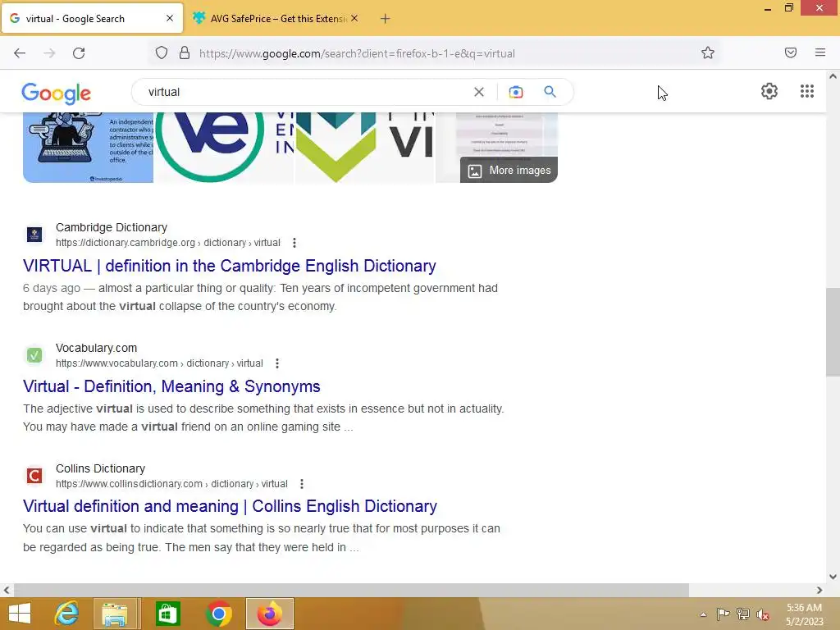Click the Collins Dictionary favicon
Screen dimensions: 840x630
click(x=34, y=476)
